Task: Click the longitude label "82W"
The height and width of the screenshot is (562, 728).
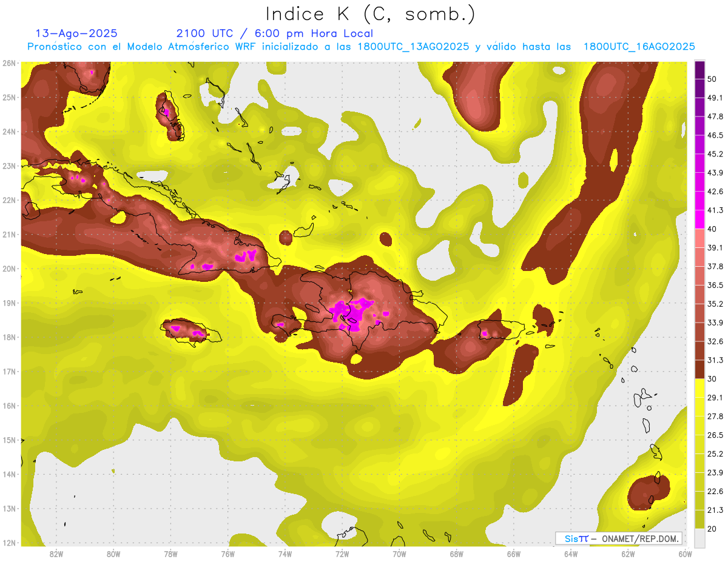Action: click(x=56, y=554)
